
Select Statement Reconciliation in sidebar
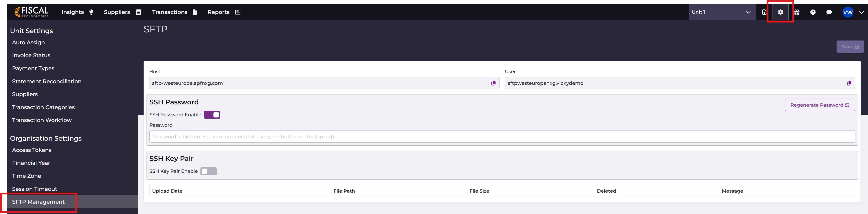(47, 81)
